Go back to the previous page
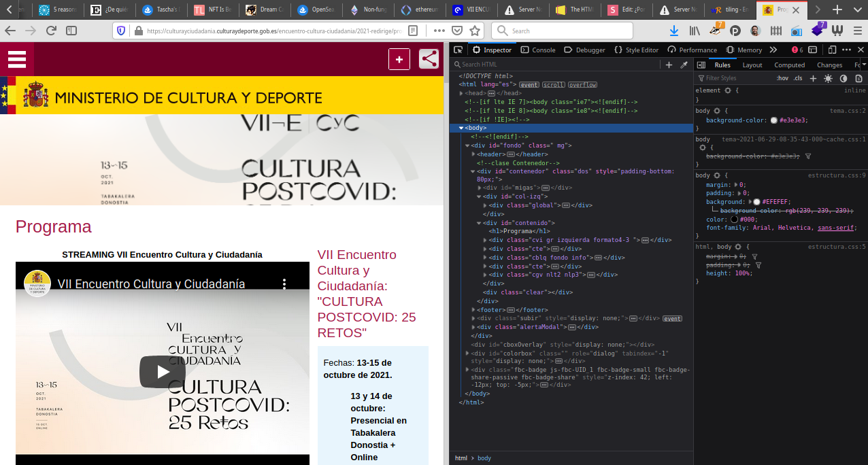This screenshot has height=465, width=868. (x=10, y=31)
